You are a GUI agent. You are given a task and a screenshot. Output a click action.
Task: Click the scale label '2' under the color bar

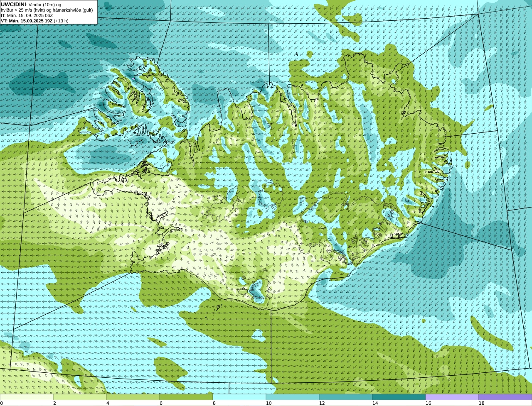coord(54,403)
